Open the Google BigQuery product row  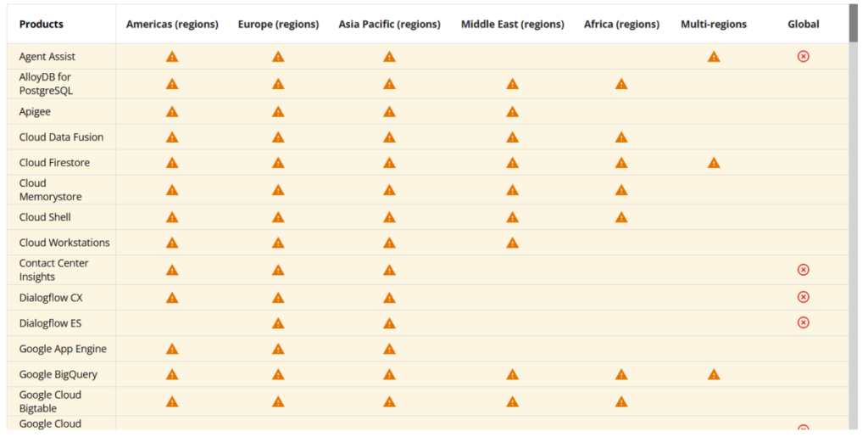[x=58, y=374]
